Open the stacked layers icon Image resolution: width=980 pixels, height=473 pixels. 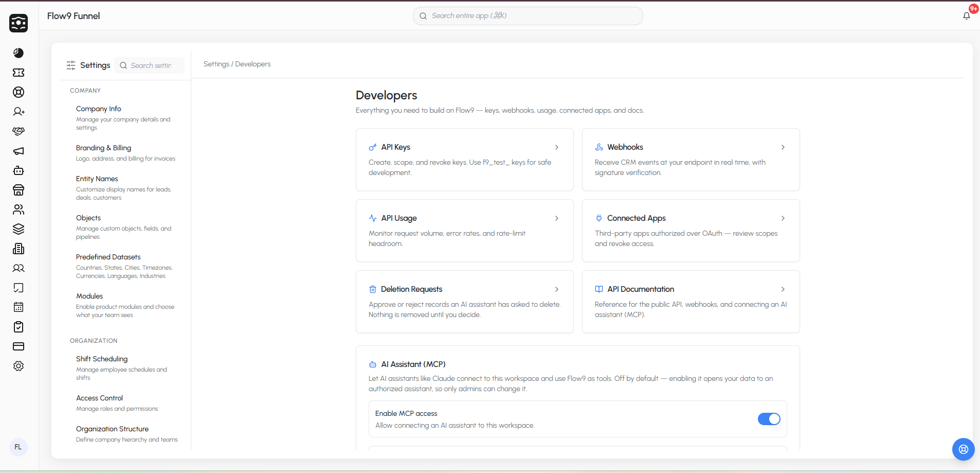tap(19, 229)
